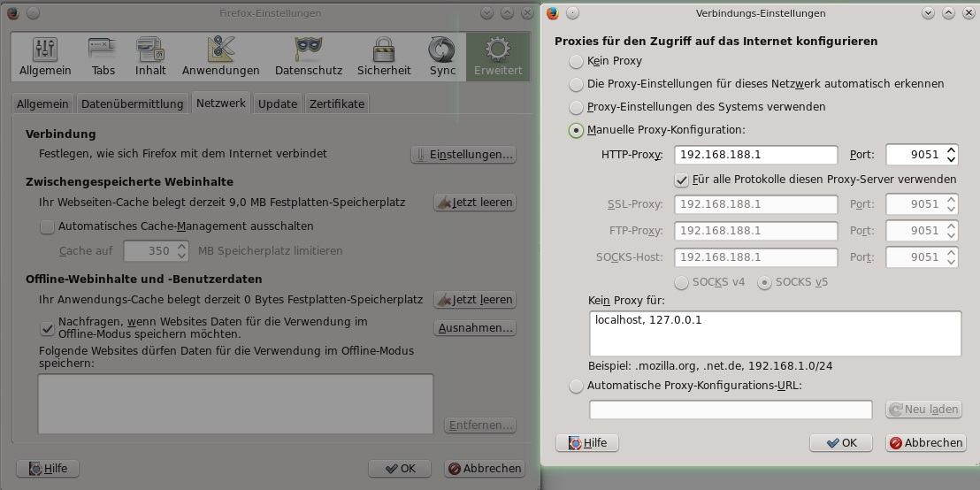The height and width of the screenshot is (490, 980).
Task: Click HTTP-Proxy port stepper arrows
Action: click(951, 155)
